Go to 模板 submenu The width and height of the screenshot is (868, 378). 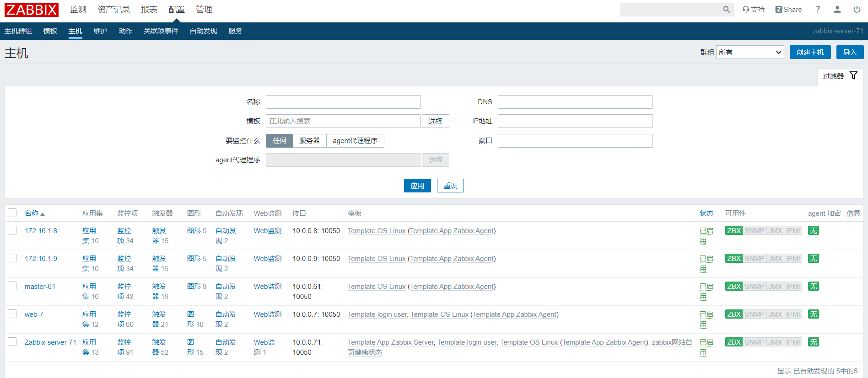[50, 31]
